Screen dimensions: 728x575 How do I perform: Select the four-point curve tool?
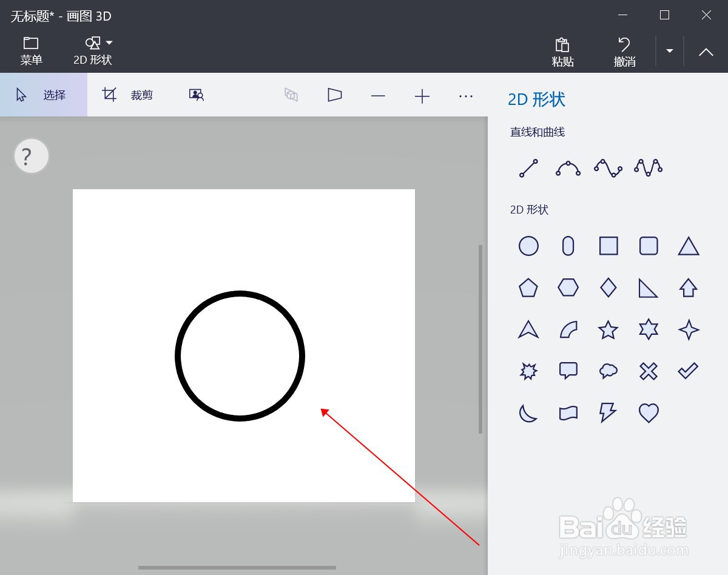[x=608, y=168]
